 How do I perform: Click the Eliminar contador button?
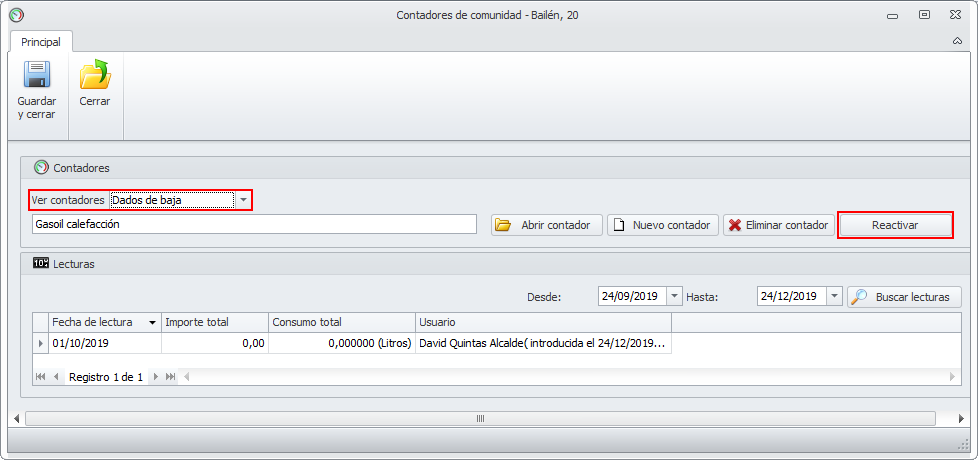(x=779, y=225)
